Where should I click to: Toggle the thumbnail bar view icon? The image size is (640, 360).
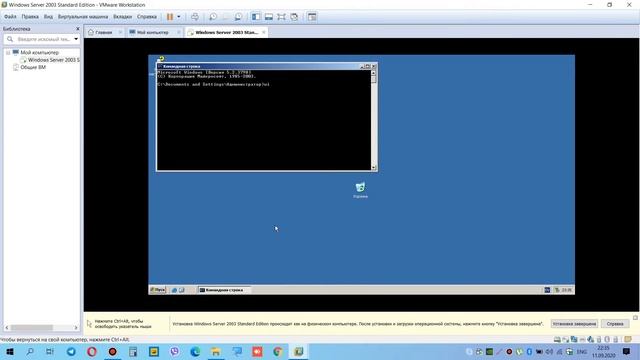[269, 17]
